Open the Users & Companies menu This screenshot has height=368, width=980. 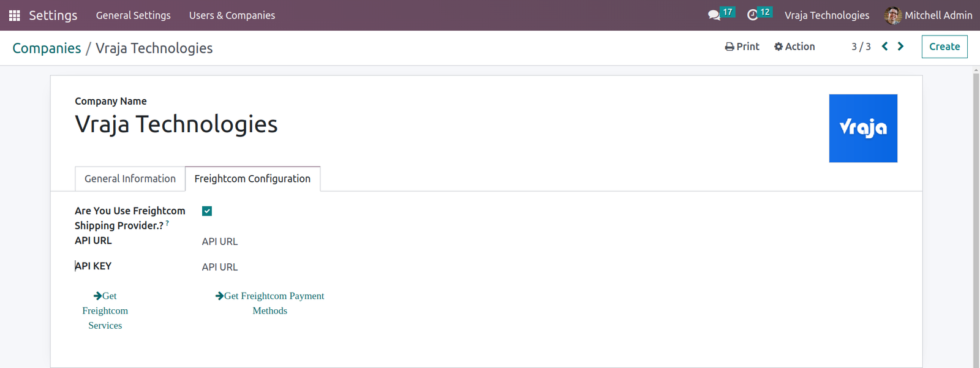pyautogui.click(x=232, y=15)
